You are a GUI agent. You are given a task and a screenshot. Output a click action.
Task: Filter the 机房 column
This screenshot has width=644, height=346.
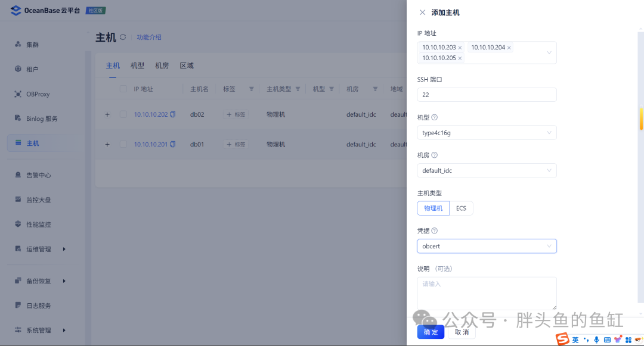coord(375,89)
